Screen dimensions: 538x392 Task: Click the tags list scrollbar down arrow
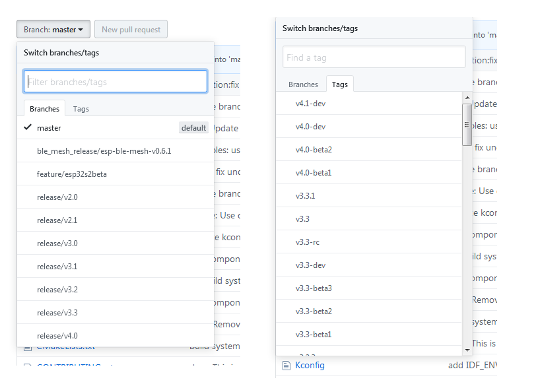[467, 350]
